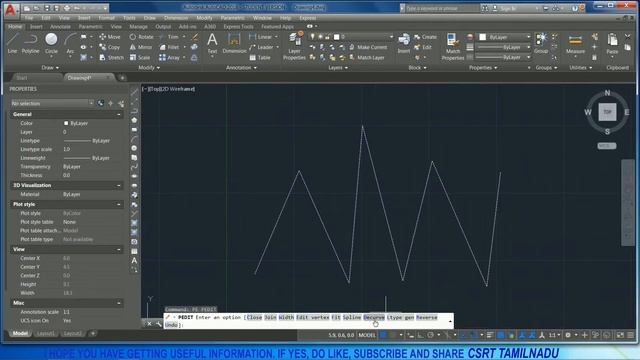Screen dimensions: 640x360
Task: Open the object color ByLayer dropdown
Action: point(505,37)
